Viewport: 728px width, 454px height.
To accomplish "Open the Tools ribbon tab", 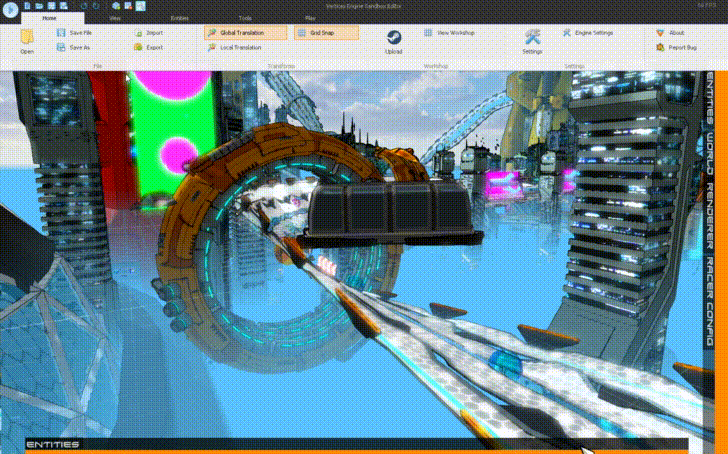I will [245, 18].
